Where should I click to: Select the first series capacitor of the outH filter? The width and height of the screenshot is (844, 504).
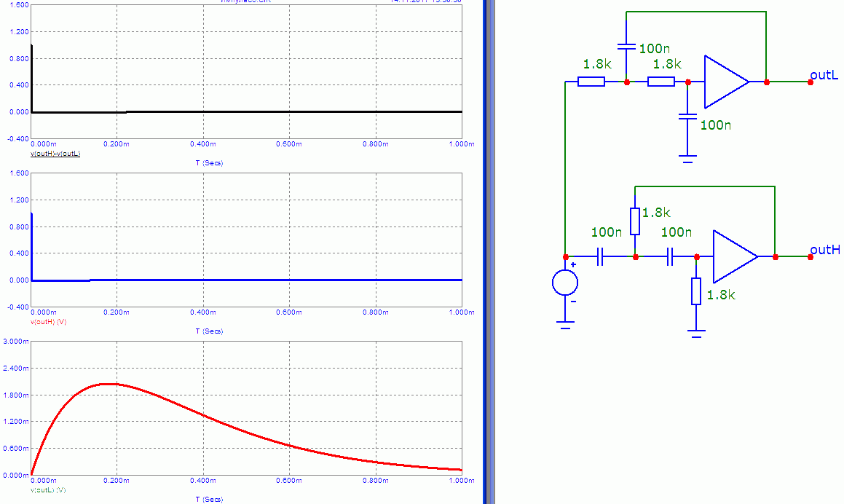pos(600,257)
